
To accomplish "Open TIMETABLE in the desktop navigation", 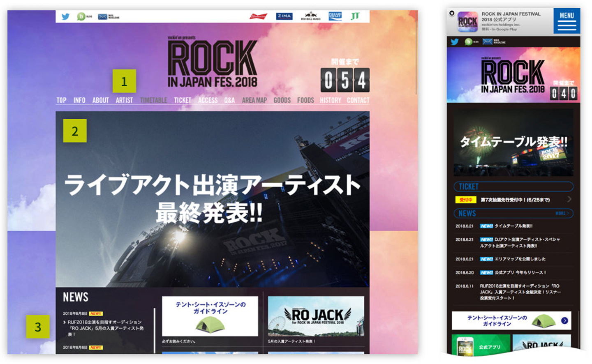I will point(154,100).
